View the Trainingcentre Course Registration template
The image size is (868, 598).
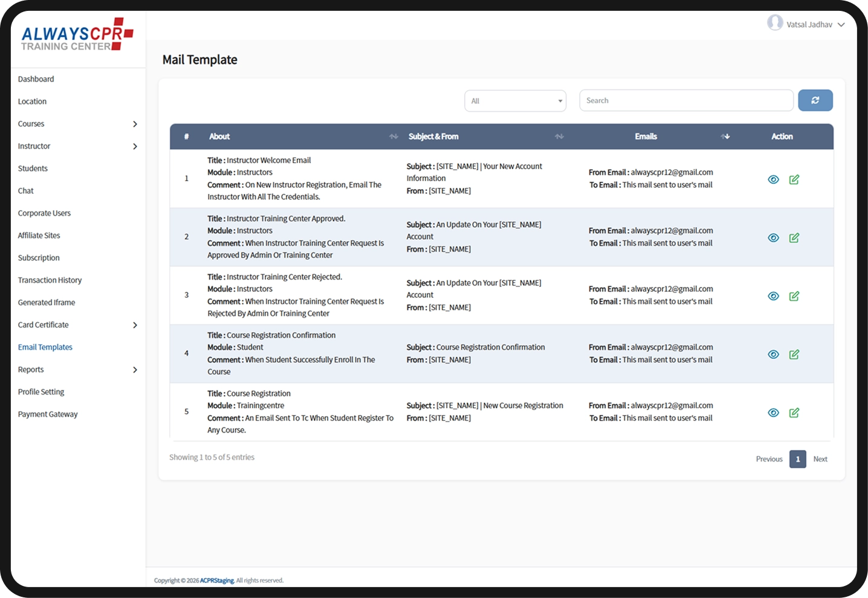773,413
